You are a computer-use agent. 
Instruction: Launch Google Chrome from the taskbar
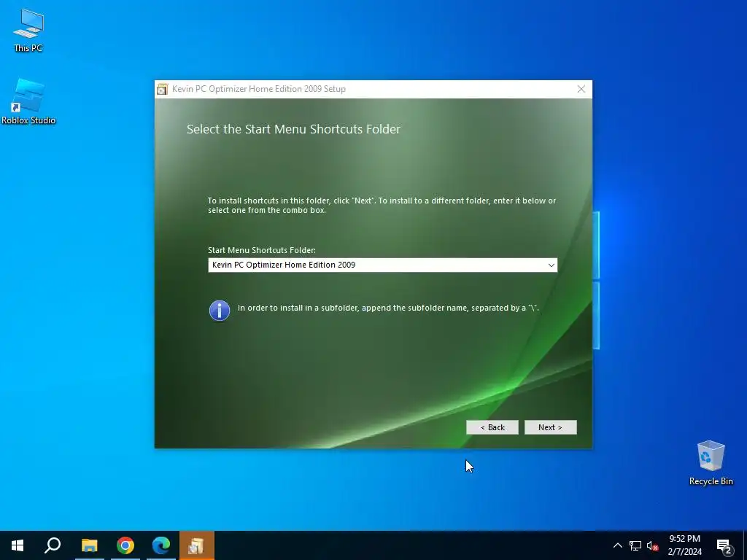coord(125,545)
